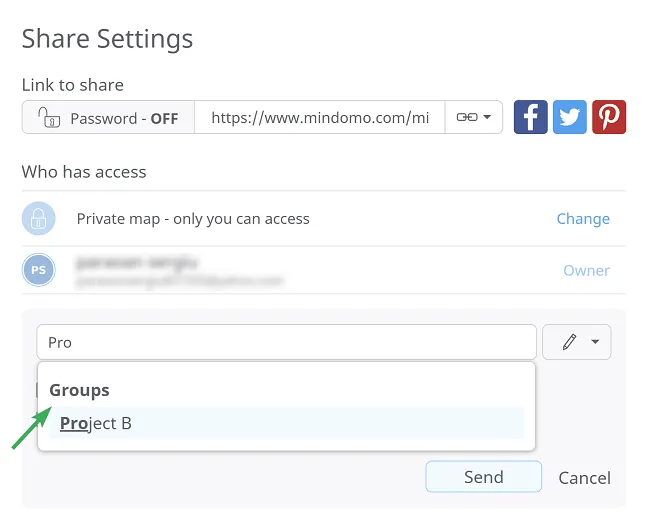Click the Owner role label
The height and width of the screenshot is (531, 650).
(585, 270)
